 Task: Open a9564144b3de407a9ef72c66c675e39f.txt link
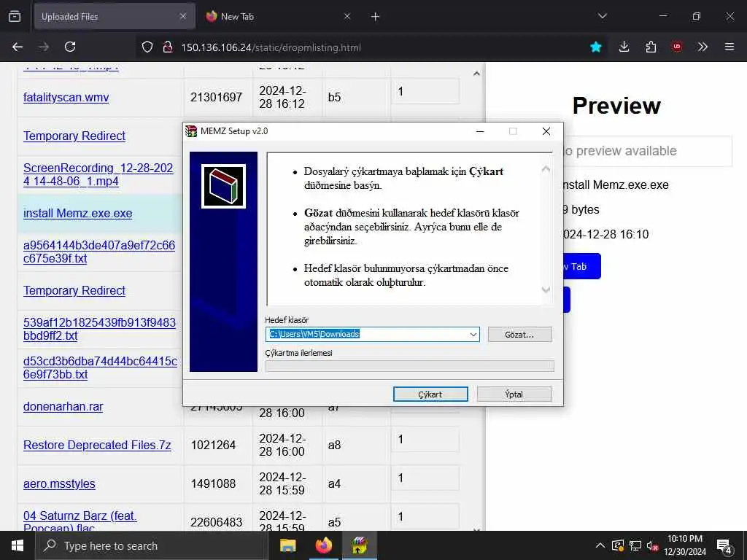click(99, 252)
